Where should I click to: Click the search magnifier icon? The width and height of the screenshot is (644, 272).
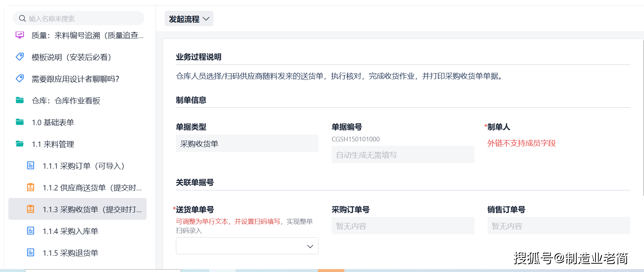(22, 18)
